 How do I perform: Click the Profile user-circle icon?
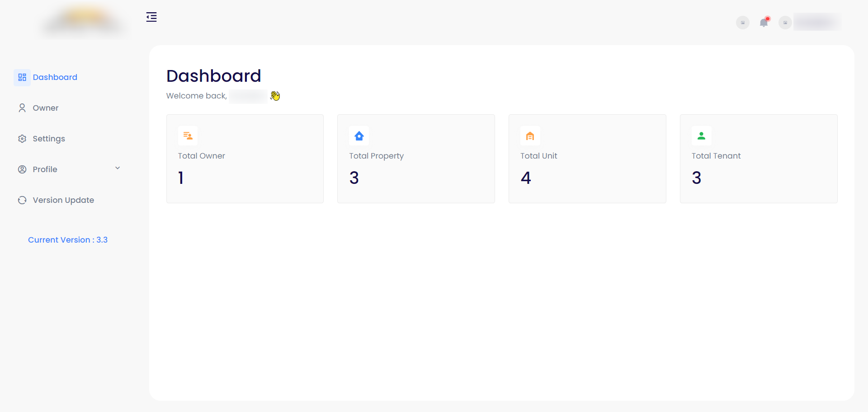click(x=22, y=169)
